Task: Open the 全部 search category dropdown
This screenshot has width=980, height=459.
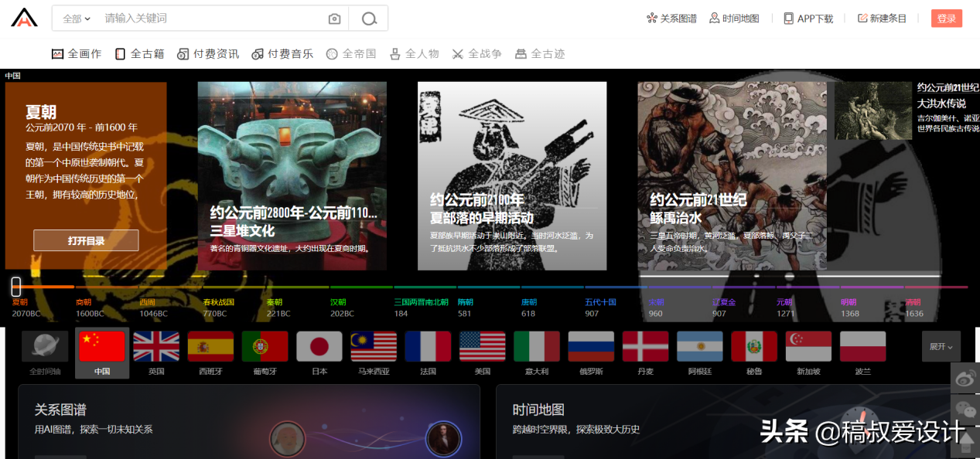Action: pyautogui.click(x=73, y=18)
